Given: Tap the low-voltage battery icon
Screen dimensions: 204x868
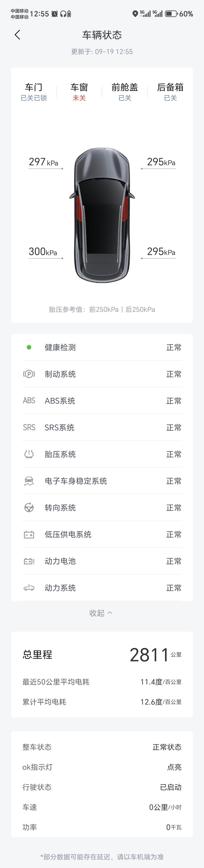Looking at the screenshot, I should pos(29,534).
